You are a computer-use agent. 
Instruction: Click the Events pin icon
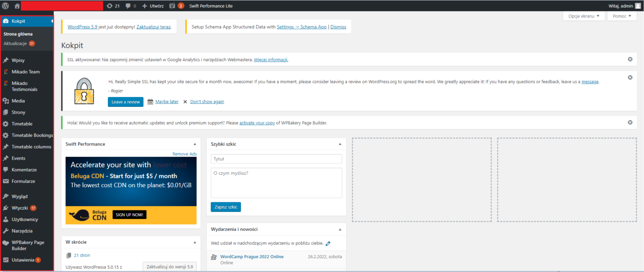coord(6,158)
